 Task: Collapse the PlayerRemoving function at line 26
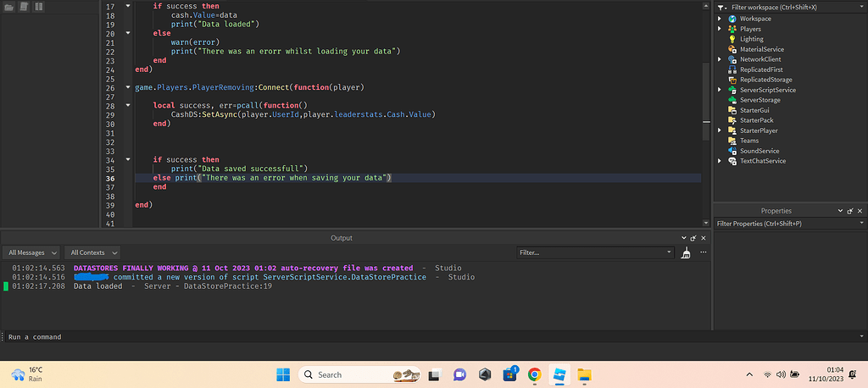click(x=127, y=87)
